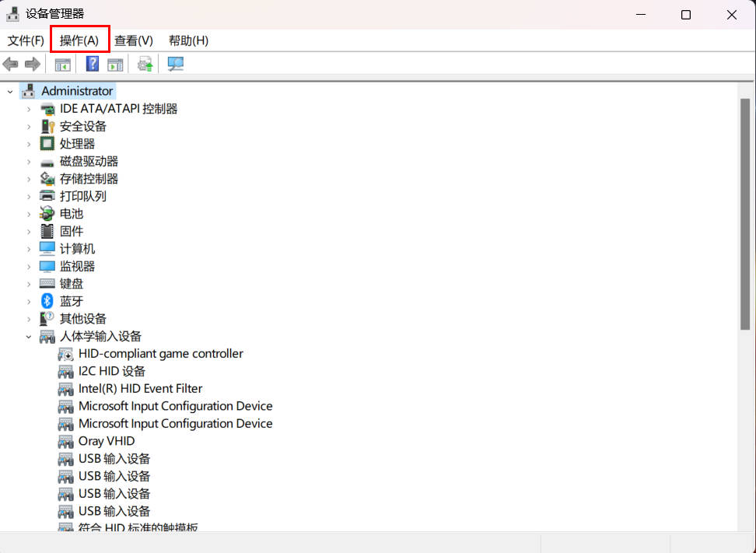Open the 帮助(H) menu
The image size is (756, 553).
[x=188, y=40]
